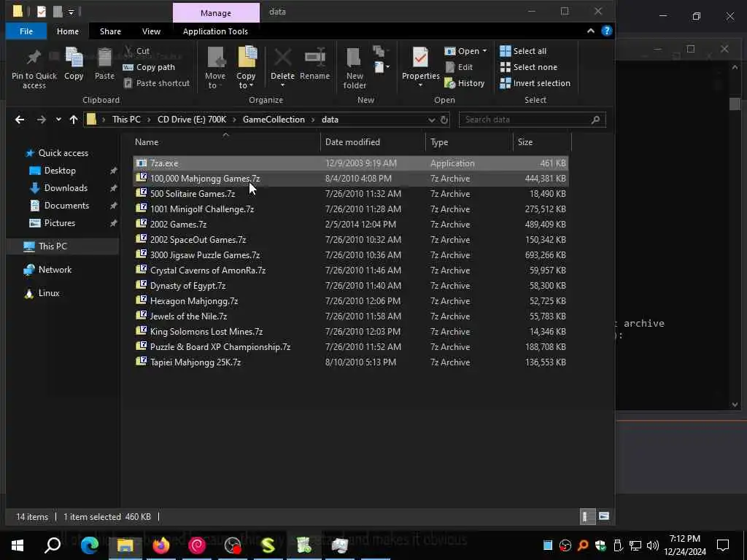Screen dimensions: 747x560
Task: Create a New folder
Action: point(355,68)
